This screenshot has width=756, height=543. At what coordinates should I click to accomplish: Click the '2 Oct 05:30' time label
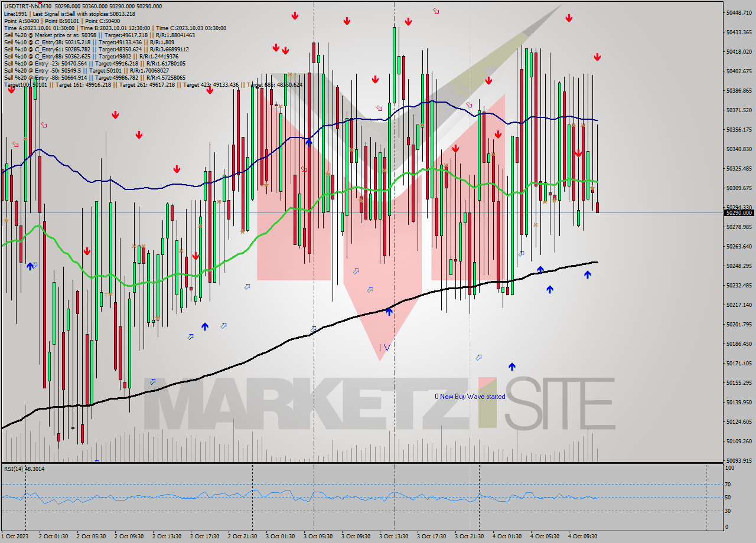pos(91,537)
